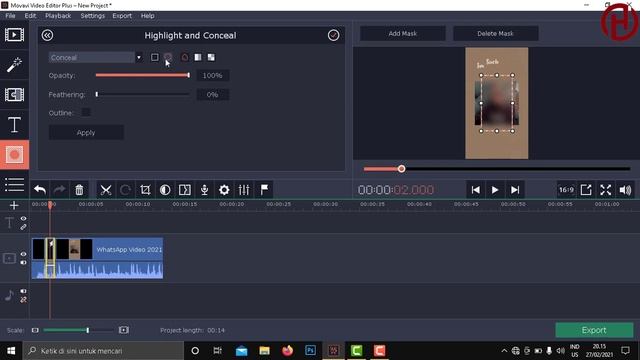Mute the video track audio
Viewport: 640px width, 360px height.
tap(23, 262)
